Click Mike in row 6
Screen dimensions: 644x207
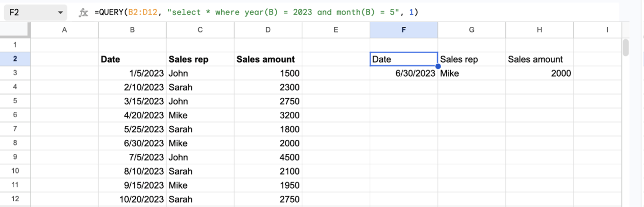click(200, 115)
